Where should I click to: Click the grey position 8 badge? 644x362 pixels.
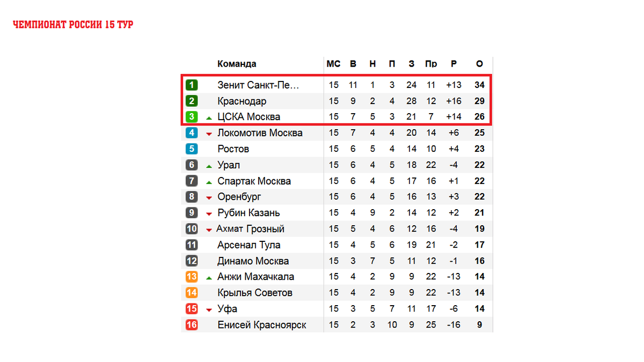192,197
